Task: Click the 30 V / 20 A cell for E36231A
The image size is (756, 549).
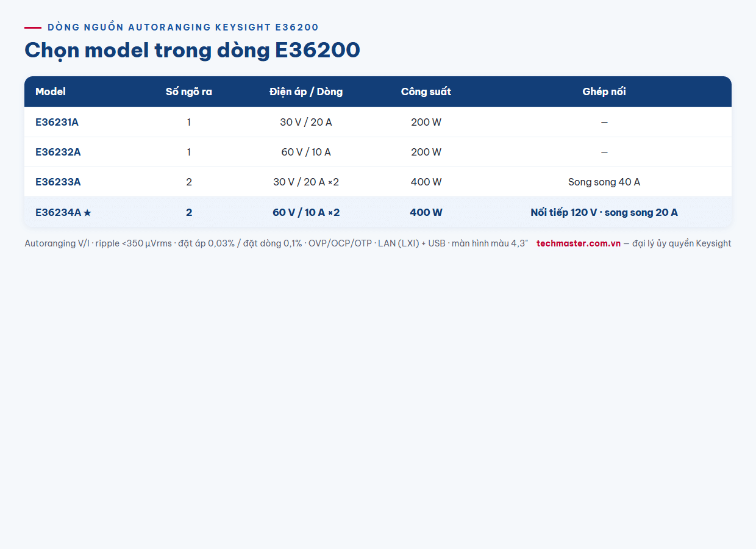Action: pyautogui.click(x=306, y=122)
